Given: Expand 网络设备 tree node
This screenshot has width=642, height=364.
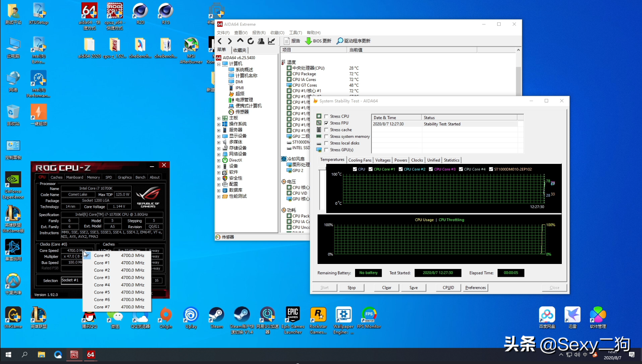Looking at the screenshot, I should pos(219,154).
